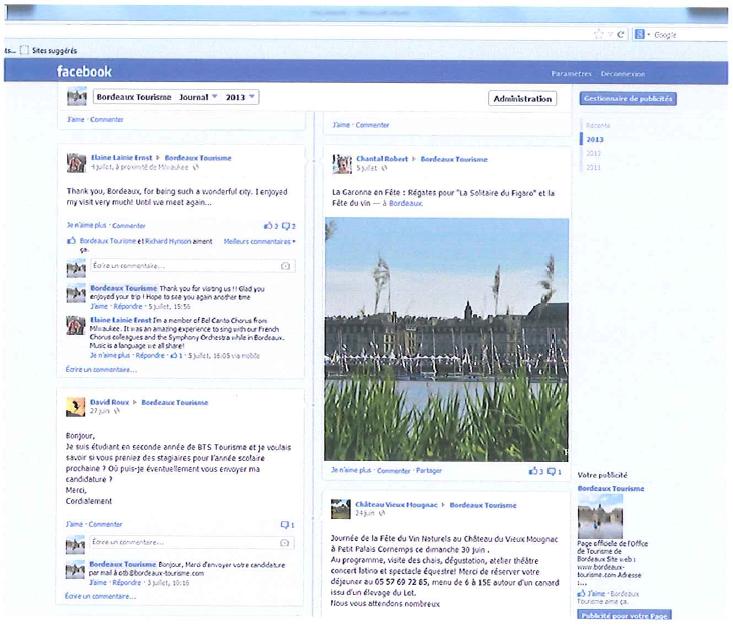Click the camera icon in Elaine's comment box
This screenshot has width=733, height=628.
pos(286,266)
